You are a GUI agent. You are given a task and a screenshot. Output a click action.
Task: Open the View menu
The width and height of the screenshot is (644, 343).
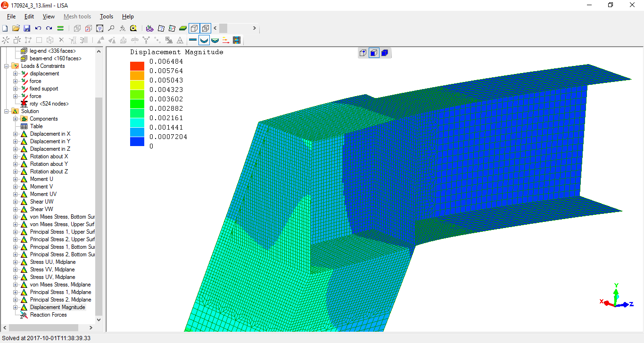(49, 16)
